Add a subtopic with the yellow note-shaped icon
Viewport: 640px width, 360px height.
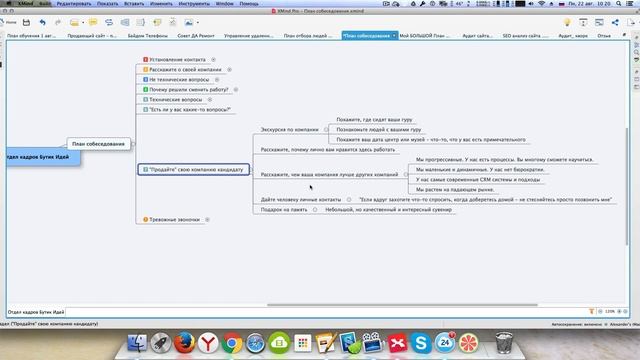click(93, 22)
